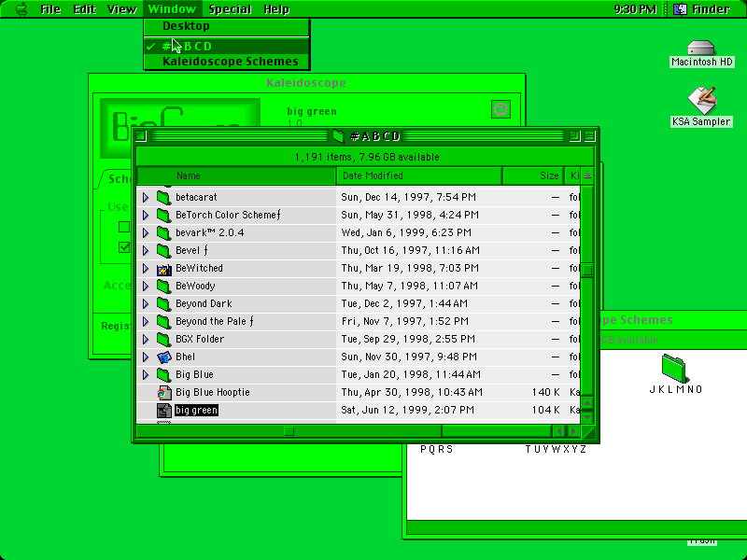747x560 pixels.
Task: Open the Special menu
Action: pyautogui.click(x=230, y=9)
